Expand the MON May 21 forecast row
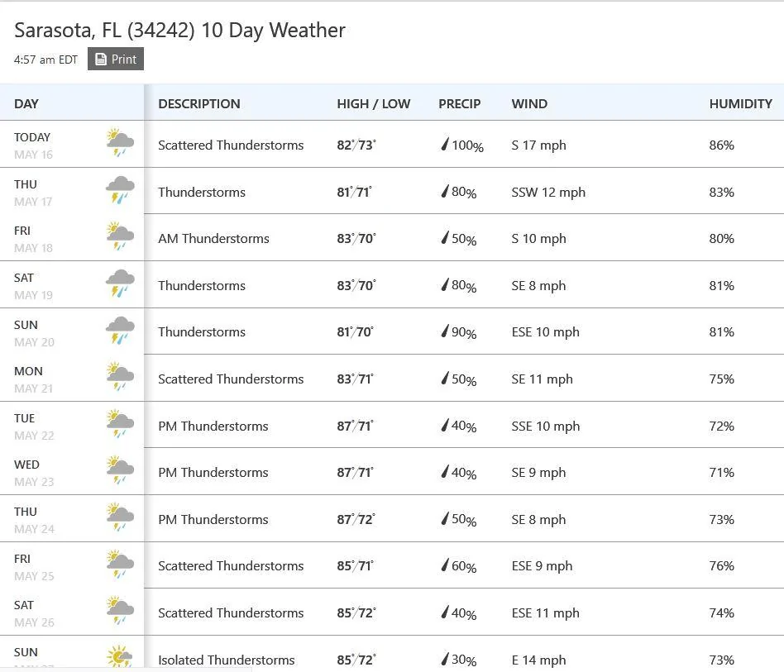 [x=392, y=379]
